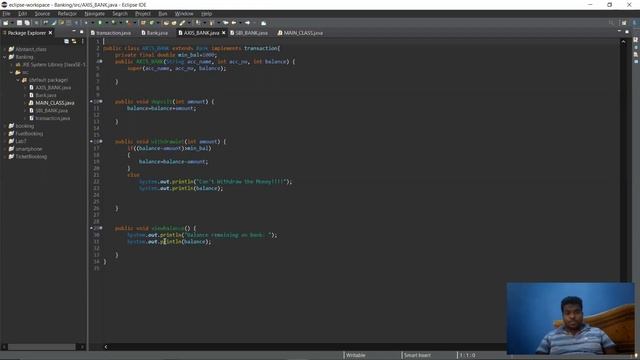Open the Refactor menu
Screen dimensions: 640x360
67,13
